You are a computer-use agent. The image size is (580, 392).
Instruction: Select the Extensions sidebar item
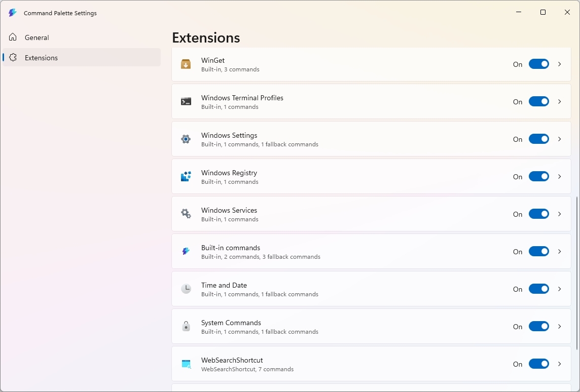[41, 57]
